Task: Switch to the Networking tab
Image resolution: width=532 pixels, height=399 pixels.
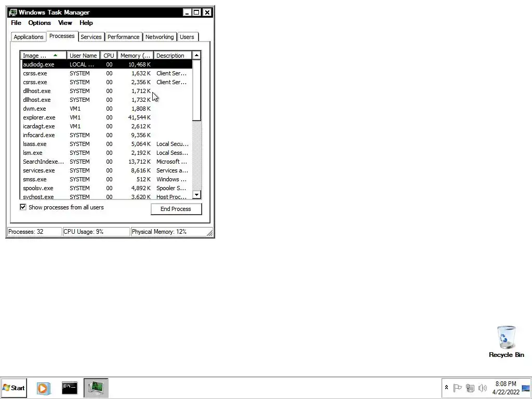Action: click(x=159, y=37)
